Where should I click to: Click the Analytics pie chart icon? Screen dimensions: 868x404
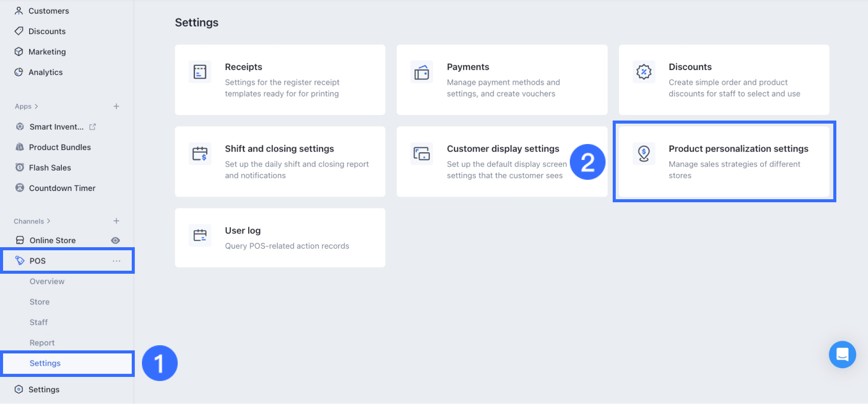[19, 72]
